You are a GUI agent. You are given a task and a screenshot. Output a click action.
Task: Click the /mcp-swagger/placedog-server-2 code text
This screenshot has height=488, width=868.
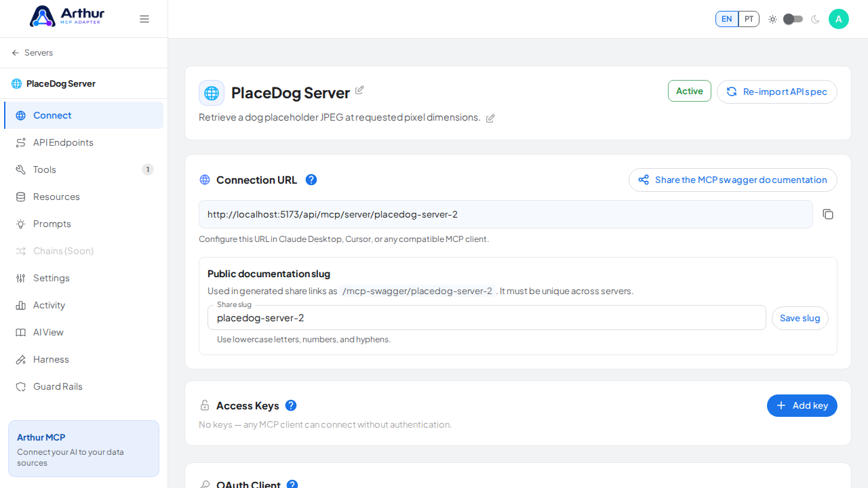point(417,291)
